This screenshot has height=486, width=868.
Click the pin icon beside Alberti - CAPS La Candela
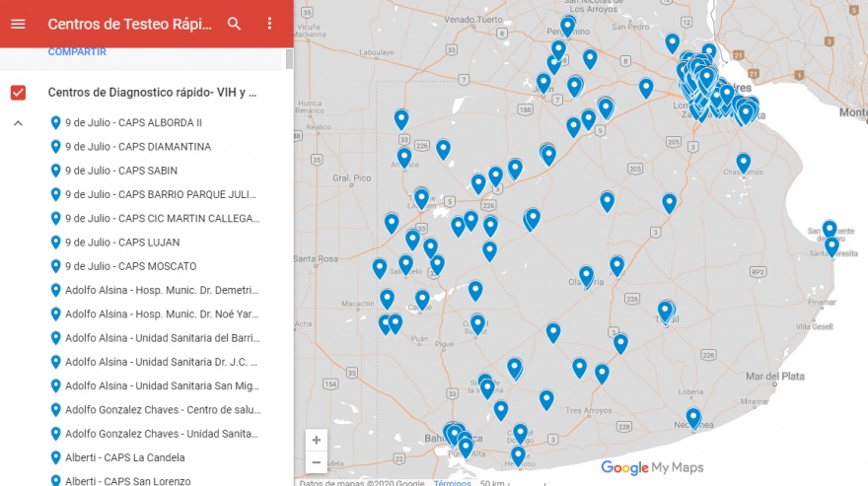pos(56,457)
